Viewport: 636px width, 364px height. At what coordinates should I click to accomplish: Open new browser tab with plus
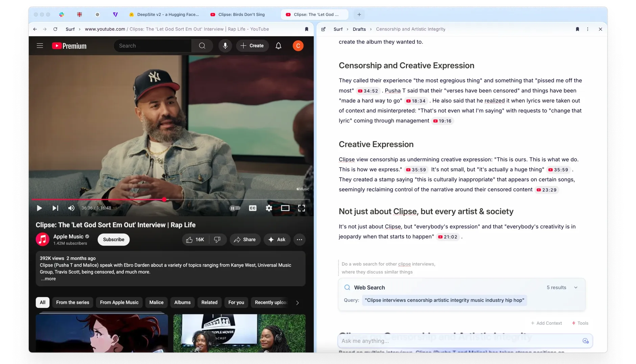coord(359,15)
